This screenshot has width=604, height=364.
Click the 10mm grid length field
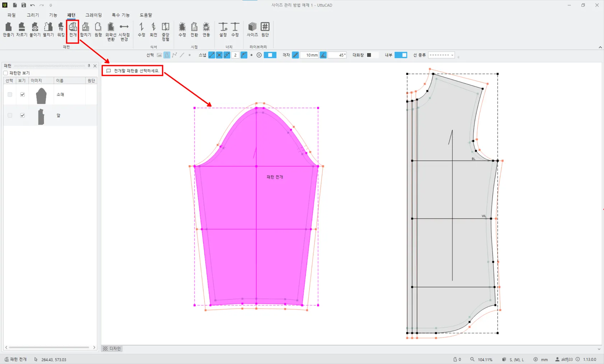tap(309, 55)
